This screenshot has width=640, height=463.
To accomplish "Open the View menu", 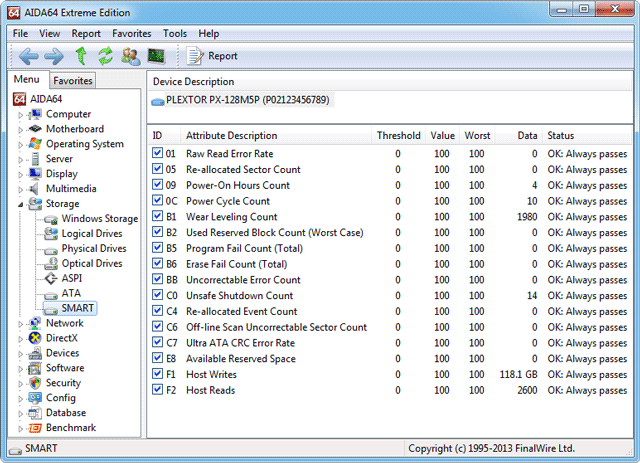I will 49,33.
